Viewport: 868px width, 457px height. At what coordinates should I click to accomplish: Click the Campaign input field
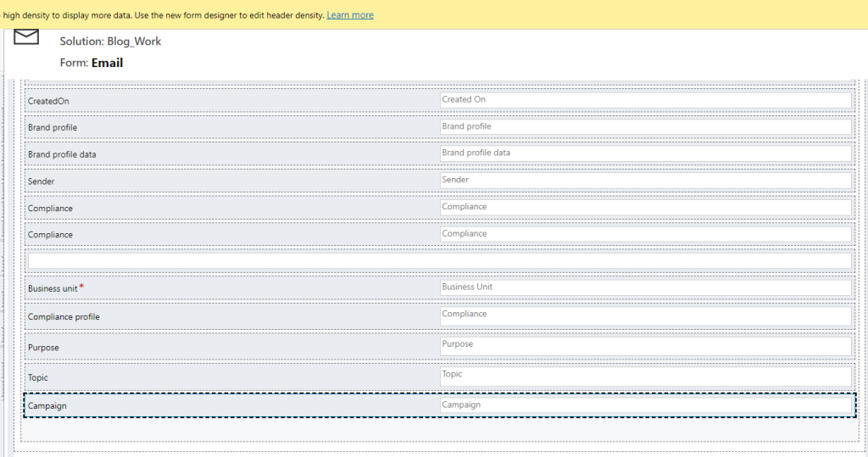click(x=645, y=405)
